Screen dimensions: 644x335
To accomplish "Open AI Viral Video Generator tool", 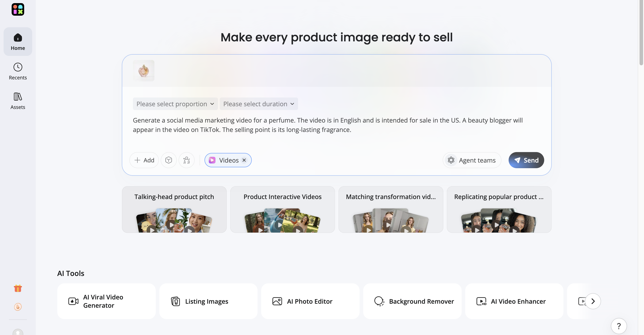I will [x=106, y=301].
